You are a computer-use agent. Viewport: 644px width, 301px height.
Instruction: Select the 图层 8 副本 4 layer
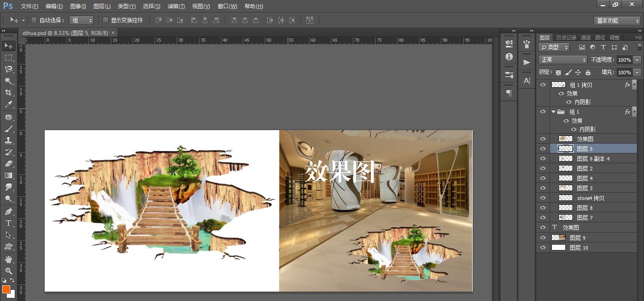(x=587, y=158)
